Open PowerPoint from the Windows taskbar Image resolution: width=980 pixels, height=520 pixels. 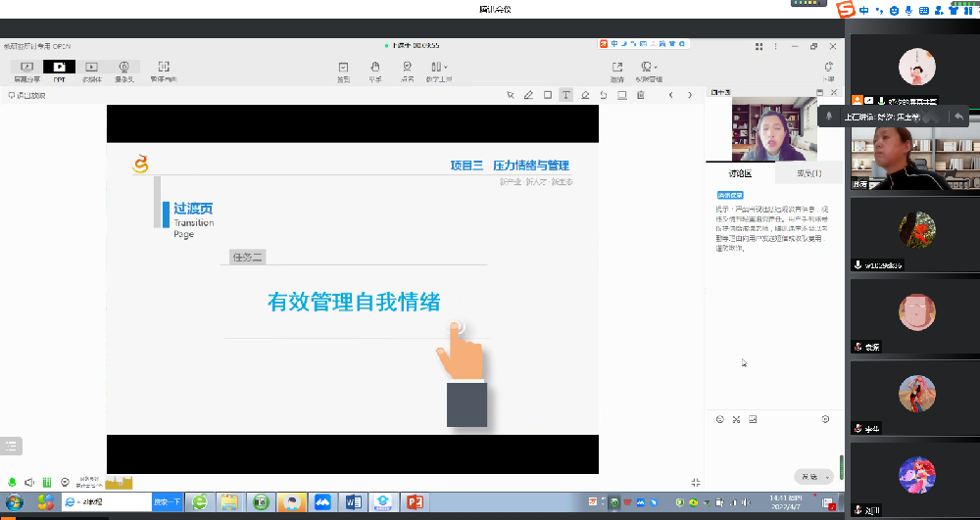pos(414,502)
